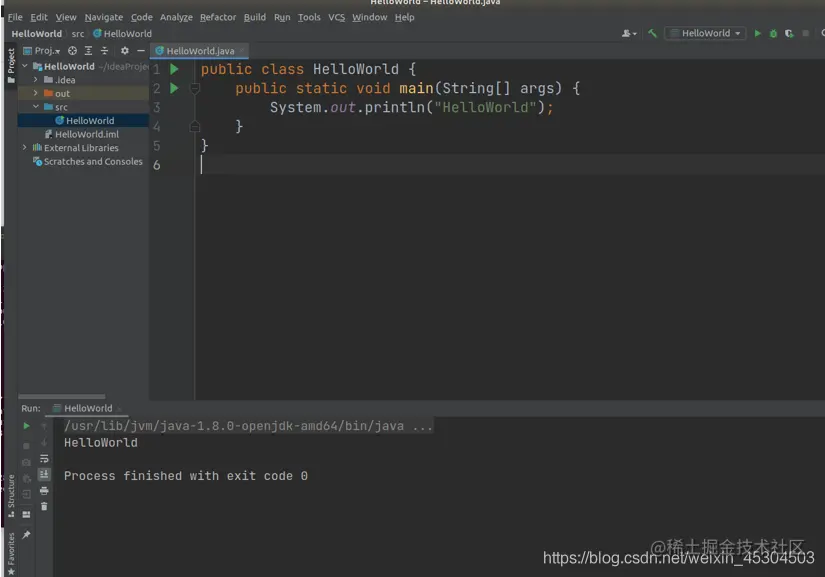Run HelloWorld from the top toolbar

[758, 33]
